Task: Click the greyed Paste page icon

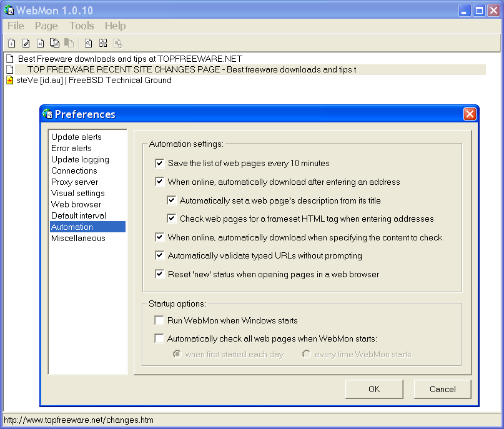Action: click(69, 43)
